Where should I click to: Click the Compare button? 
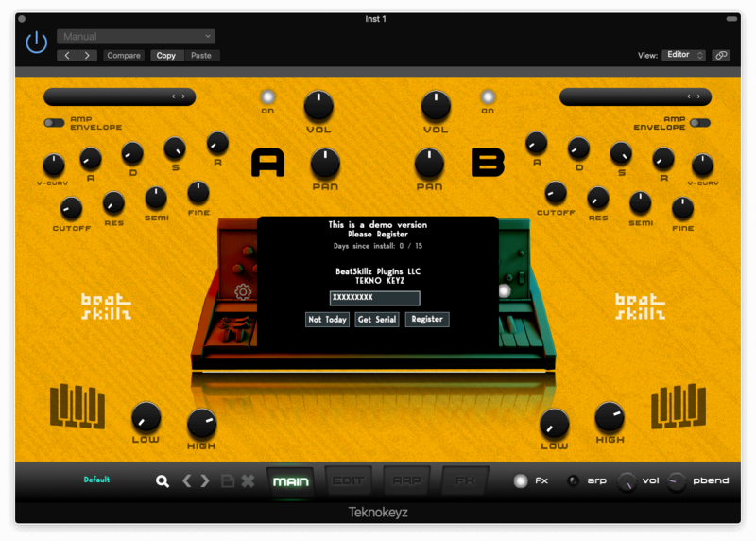[124, 56]
